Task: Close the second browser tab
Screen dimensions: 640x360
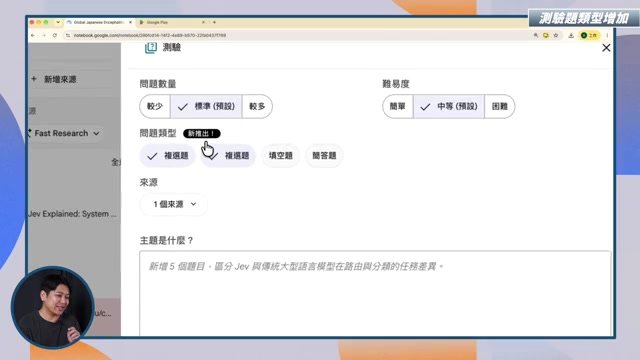Action: (x=204, y=22)
